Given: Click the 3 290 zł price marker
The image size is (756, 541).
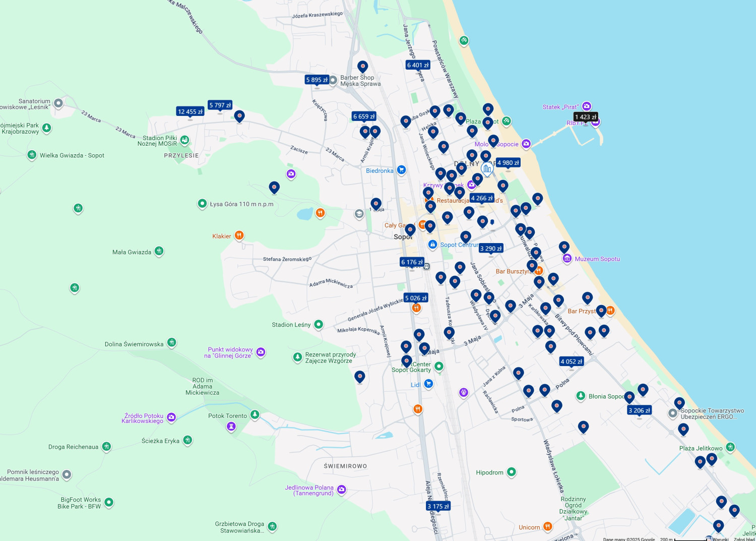Looking at the screenshot, I should click(491, 249).
